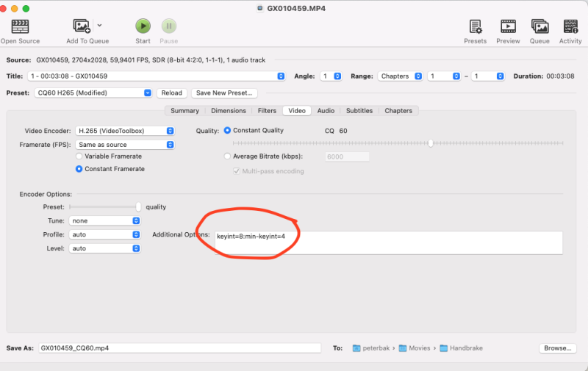Switch to the Filters tab

(267, 110)
